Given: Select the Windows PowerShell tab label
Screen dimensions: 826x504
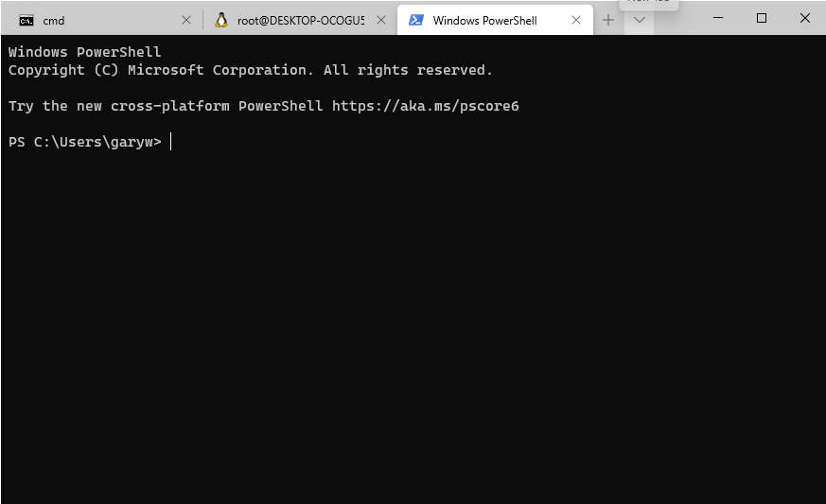Looking at the screenshot, I should (x=484, y=21).
